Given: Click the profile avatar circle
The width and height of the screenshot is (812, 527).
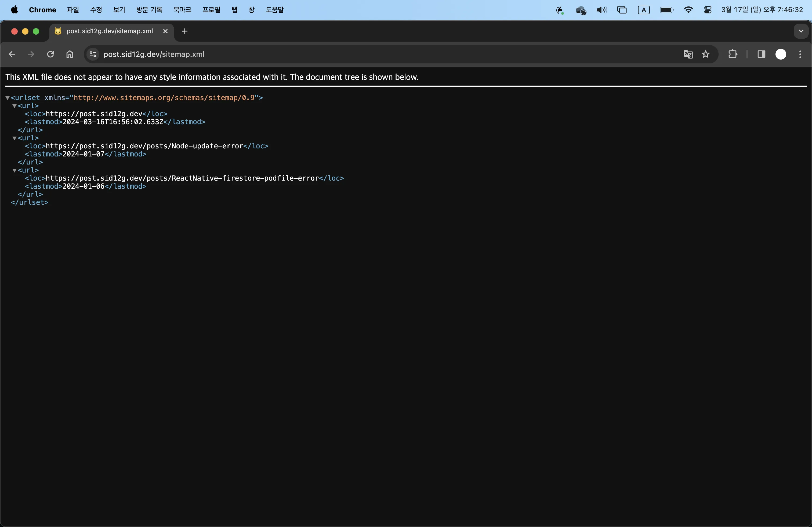Looking at the screenshot, I should coord(781,54).
